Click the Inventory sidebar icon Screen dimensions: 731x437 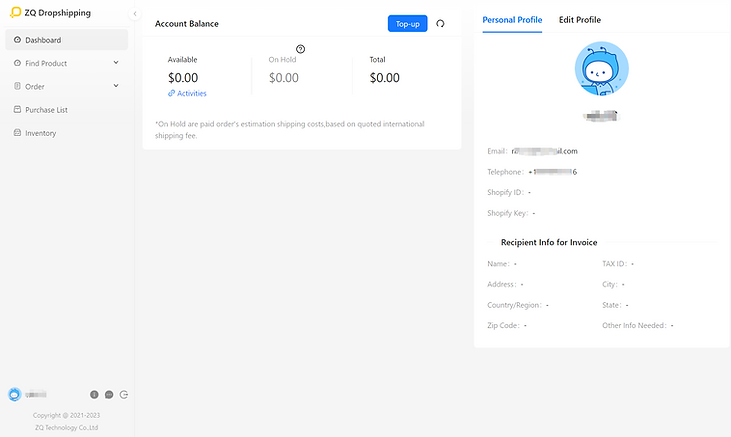point(17,132)
